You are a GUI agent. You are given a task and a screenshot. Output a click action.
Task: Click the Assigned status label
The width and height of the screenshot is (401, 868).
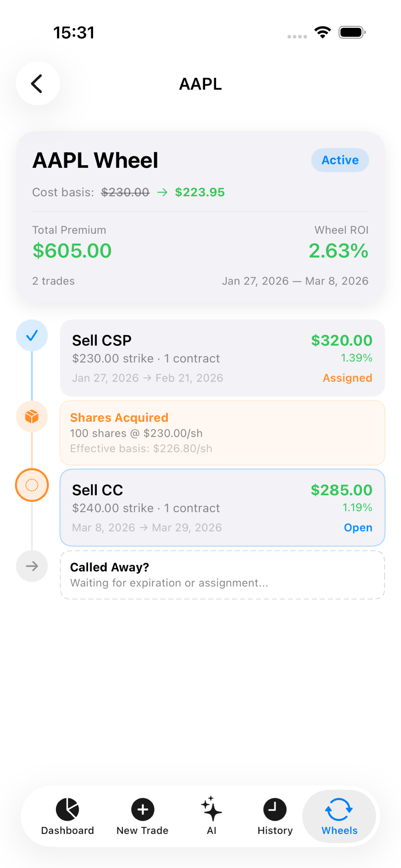click(x=347, y=378)
